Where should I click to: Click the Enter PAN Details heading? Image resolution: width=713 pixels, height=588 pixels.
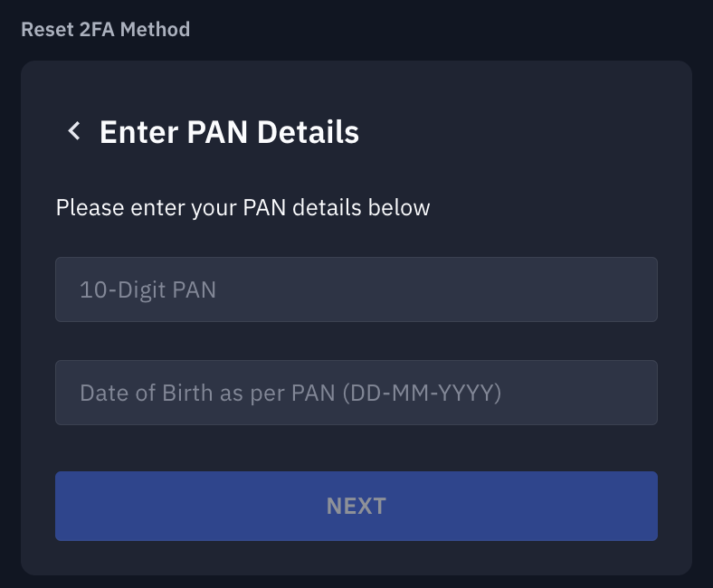pyautogui.click(x=229, y=132)
